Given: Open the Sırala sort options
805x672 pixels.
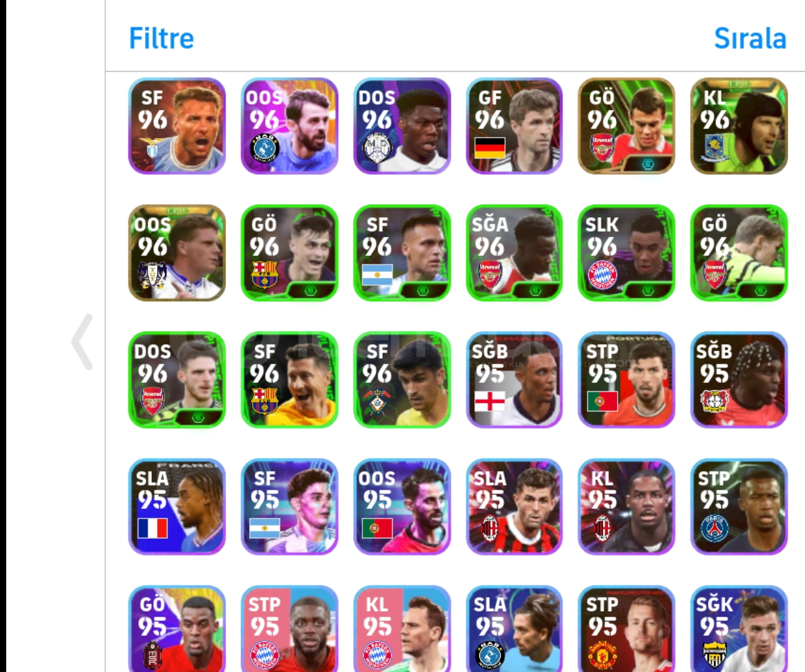Looking at the screenshot, I should click(x=750, y=38).
